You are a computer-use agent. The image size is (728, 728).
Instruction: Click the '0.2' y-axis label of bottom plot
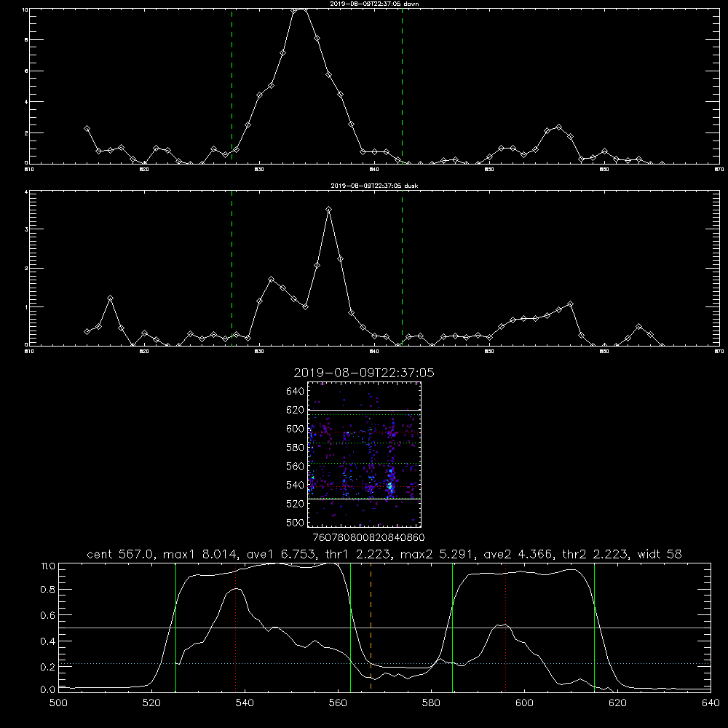[x=48, y=667]
